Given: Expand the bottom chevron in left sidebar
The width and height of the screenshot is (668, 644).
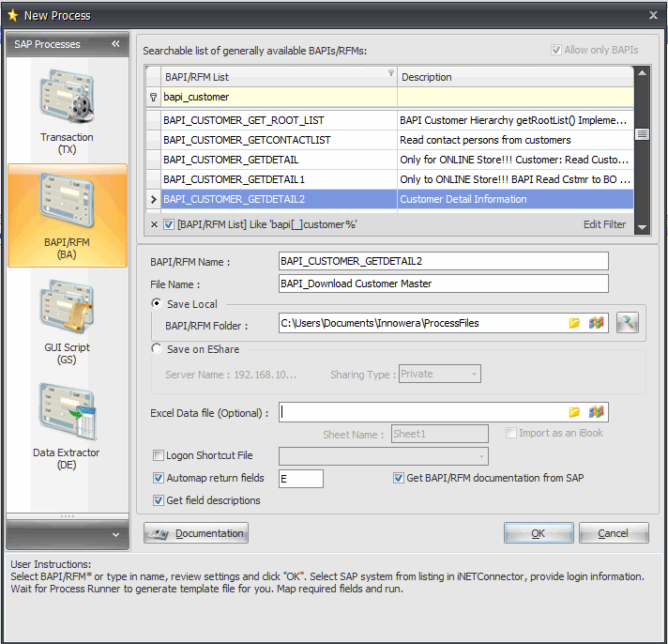Looking at the screenshot, I should [115, 534].
